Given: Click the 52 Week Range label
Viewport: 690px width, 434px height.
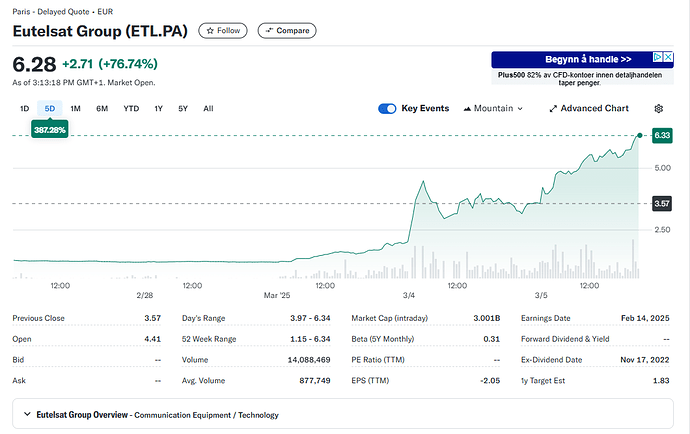Looking at the screenshot, I should click(x=209, y=339).
